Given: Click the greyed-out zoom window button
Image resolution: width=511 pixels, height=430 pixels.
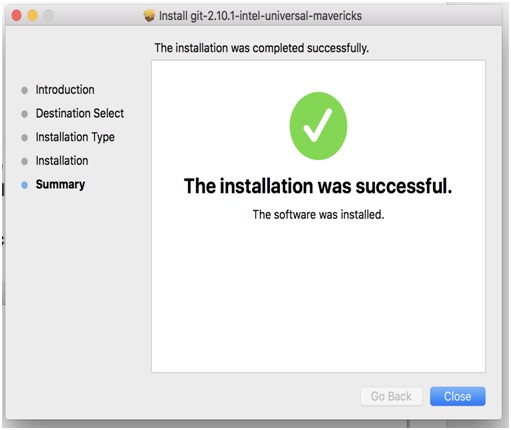Looking at the screenshot, I should click(x=48, y=15).
